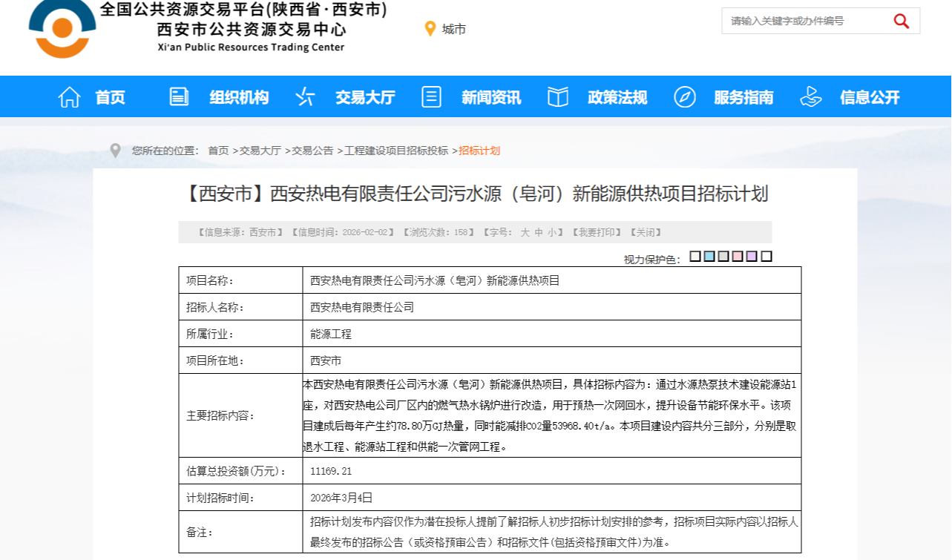Screen dimensions: 952x560
Task: Select the pink eye-protection color swatch
Action: (x=738, y=257)
